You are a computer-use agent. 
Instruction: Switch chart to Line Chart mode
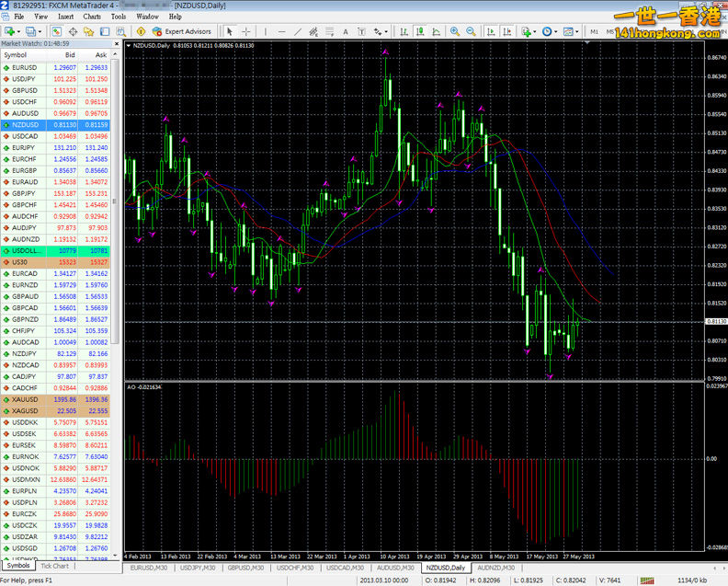(x=436, y=31)
